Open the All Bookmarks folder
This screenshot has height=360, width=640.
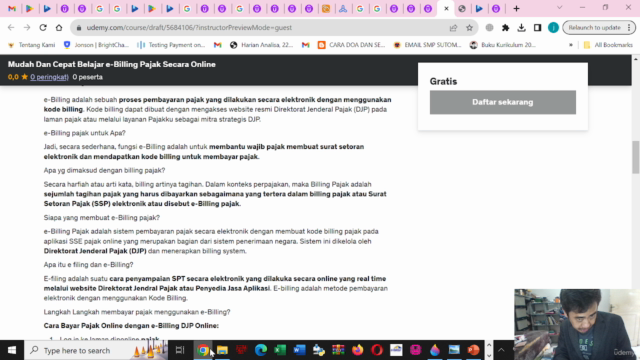coord(608,45)
